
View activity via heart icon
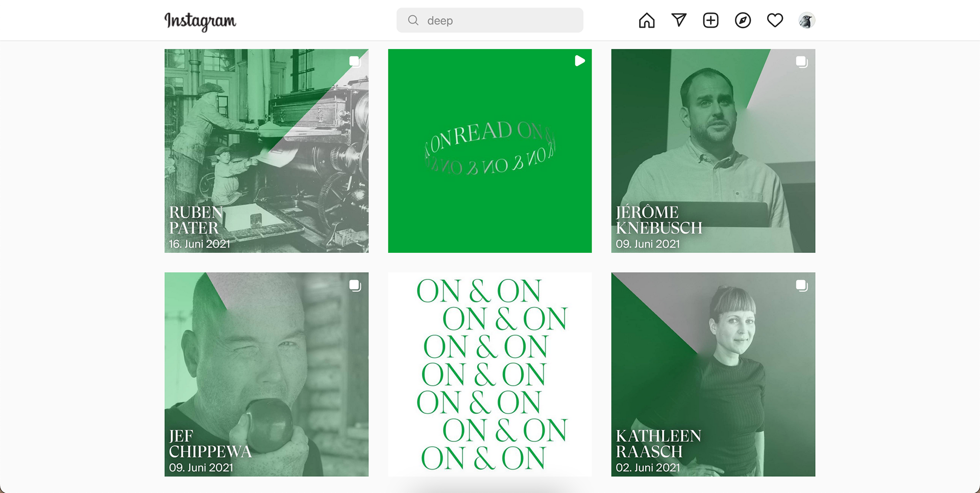[x=775, y=20]
